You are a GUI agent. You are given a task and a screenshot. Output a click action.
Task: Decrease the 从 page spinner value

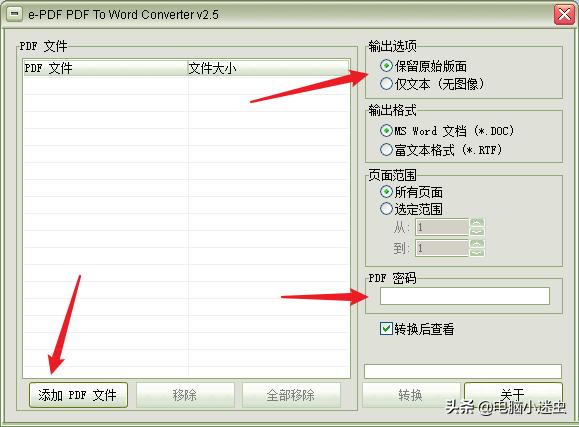[477, 232]
